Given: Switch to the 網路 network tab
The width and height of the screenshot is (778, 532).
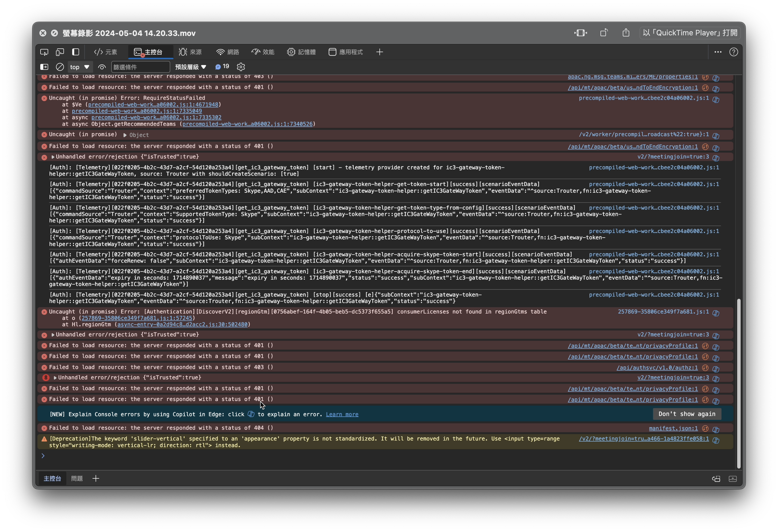Looking at the screenshot, I should click(229, 52).
